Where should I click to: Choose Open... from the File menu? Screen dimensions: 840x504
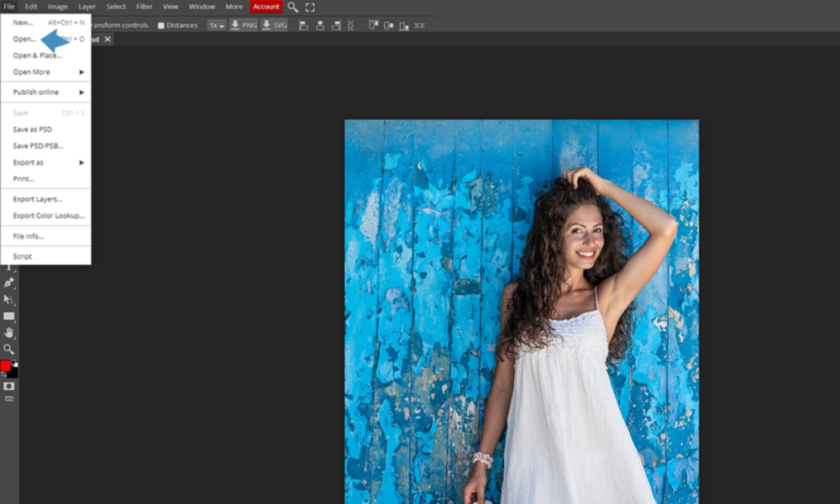click(x=24, y=39)
